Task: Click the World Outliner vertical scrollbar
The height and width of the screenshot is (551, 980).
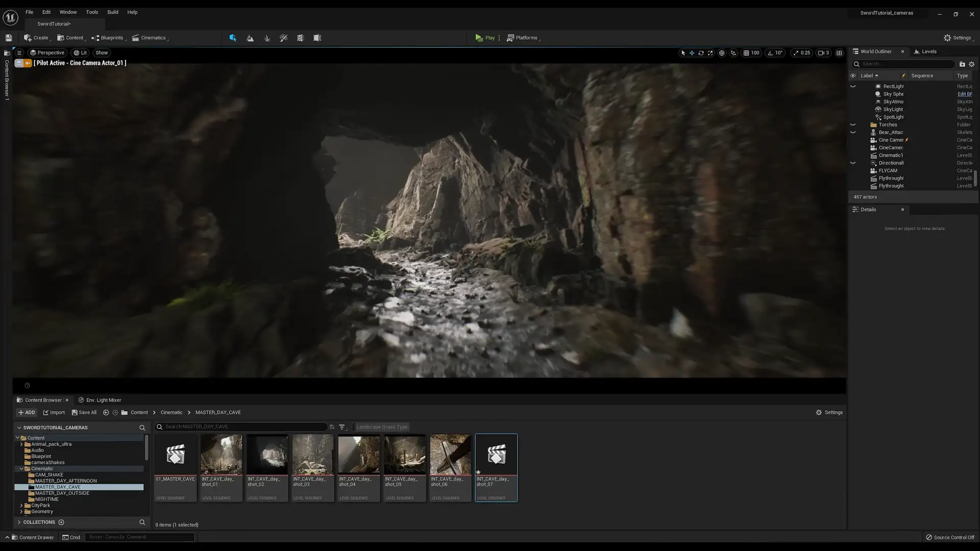Action: (x=975, y=178)
